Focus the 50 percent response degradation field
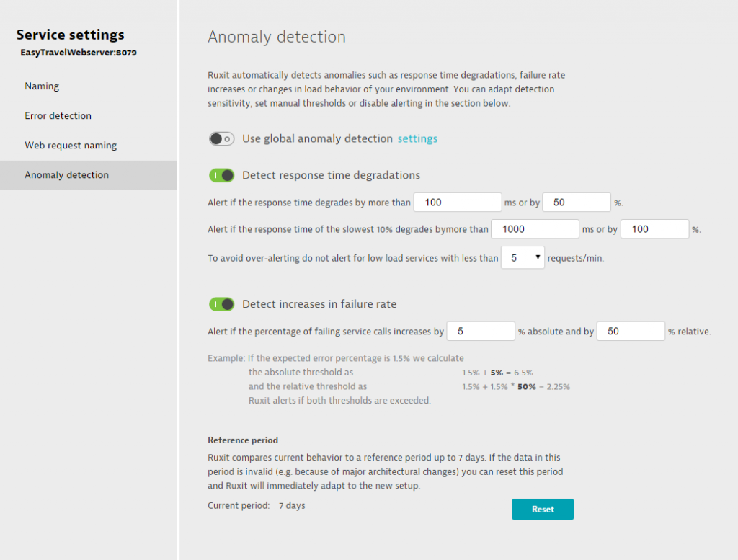The height and width of the screenshot is (560, 738). (x=577, y=203)
